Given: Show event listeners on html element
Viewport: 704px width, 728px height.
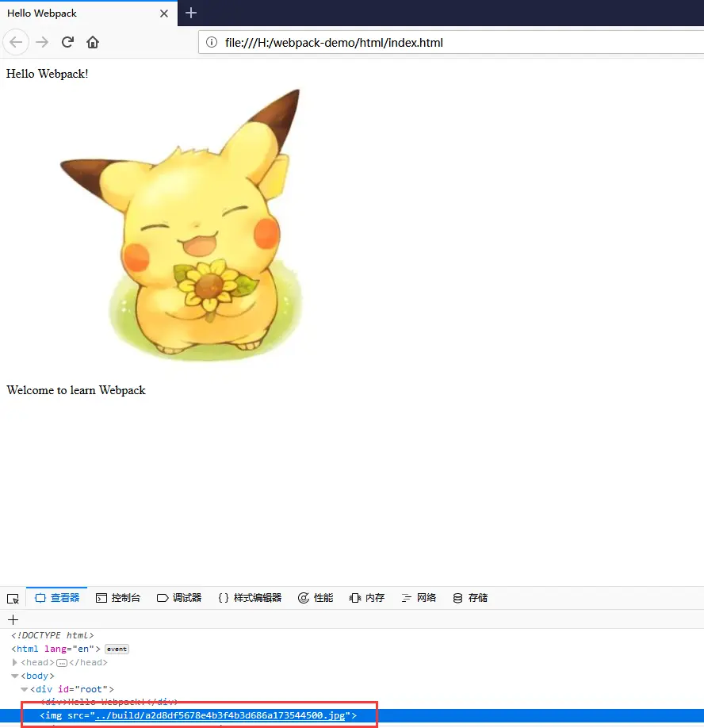Looking at the screenshot, I should [117, 649].
